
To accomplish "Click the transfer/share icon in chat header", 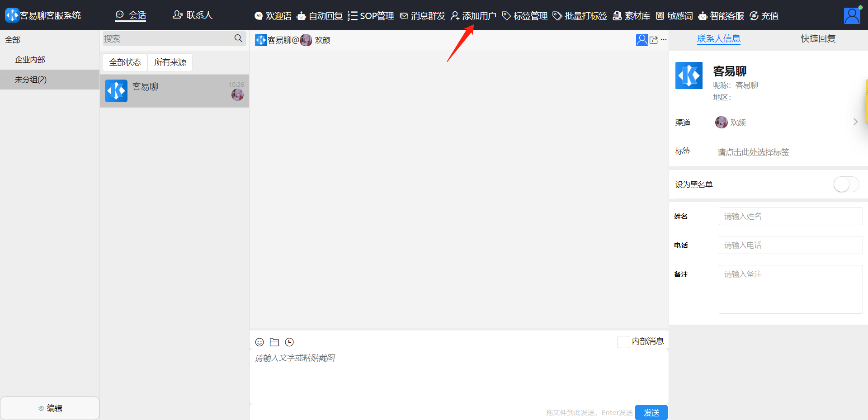I will 654,40.
